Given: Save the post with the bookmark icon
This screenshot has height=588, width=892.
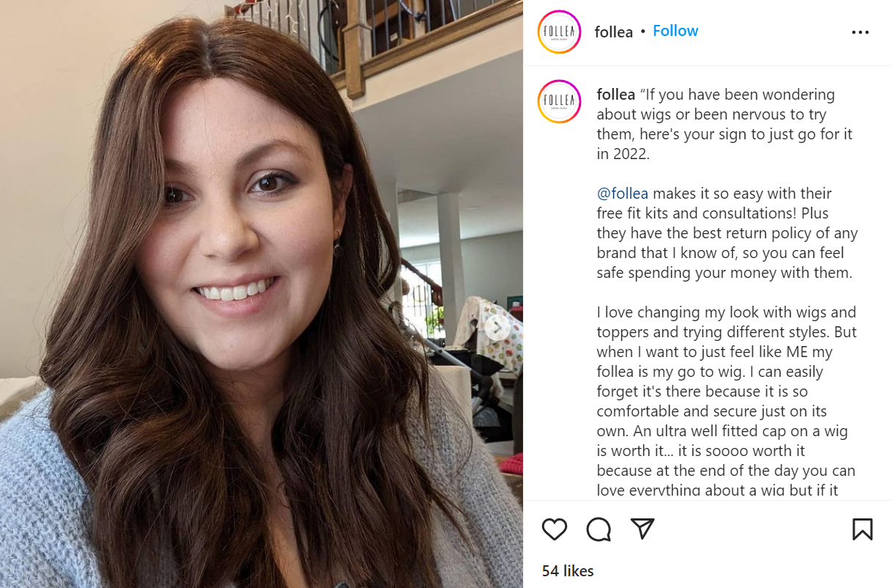Looking at the screenshot, I should click(x=862, y=529).
